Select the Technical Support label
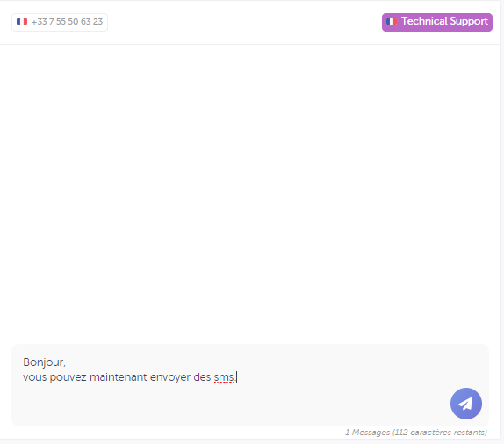The height and width of the screenshot is (444, 504). pos(444,21)
